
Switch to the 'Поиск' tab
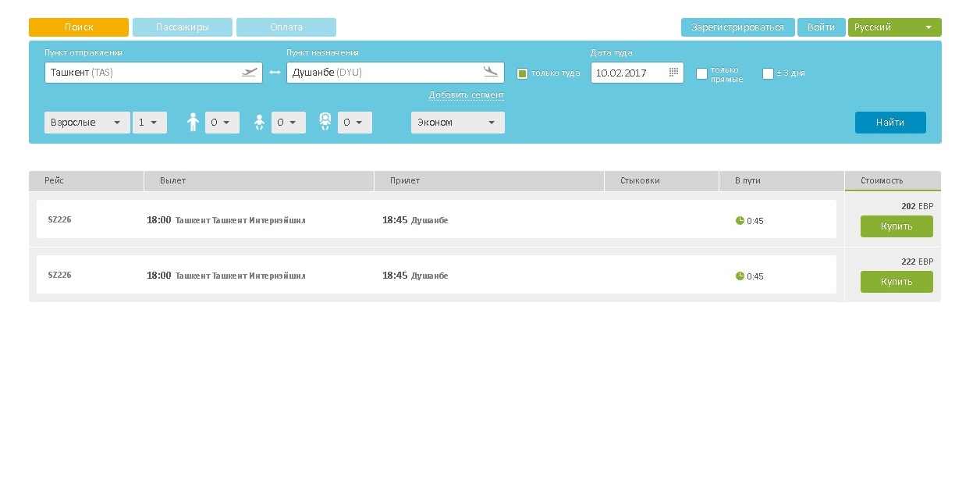79,27
